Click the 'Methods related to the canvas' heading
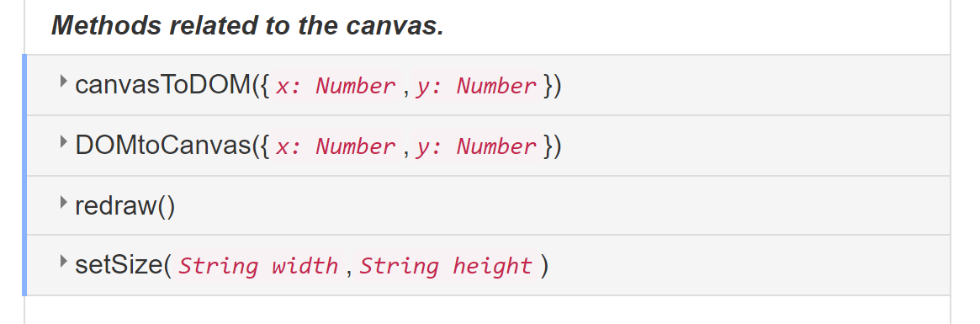The width and height of the screenshot is (980, 324). coord(247,25)
